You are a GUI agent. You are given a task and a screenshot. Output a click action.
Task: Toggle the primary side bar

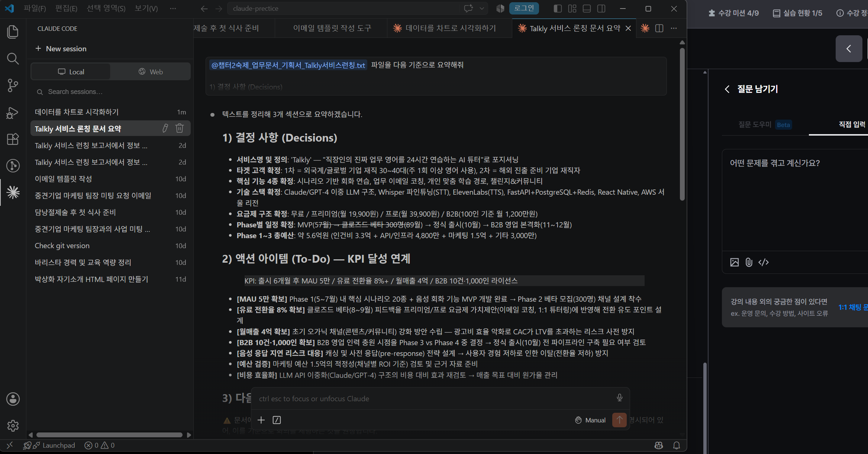click(x=558, y=9)
